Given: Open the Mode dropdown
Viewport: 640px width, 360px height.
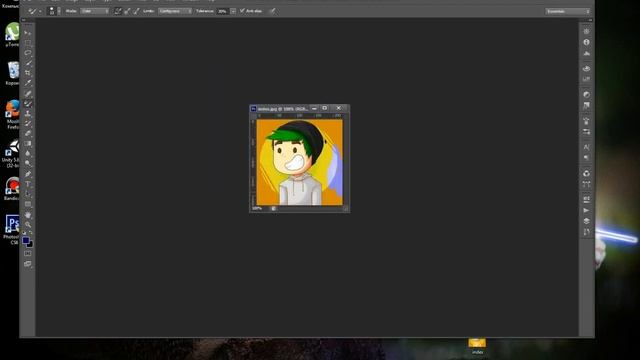Looking at the screenshot, I should 95,11.
